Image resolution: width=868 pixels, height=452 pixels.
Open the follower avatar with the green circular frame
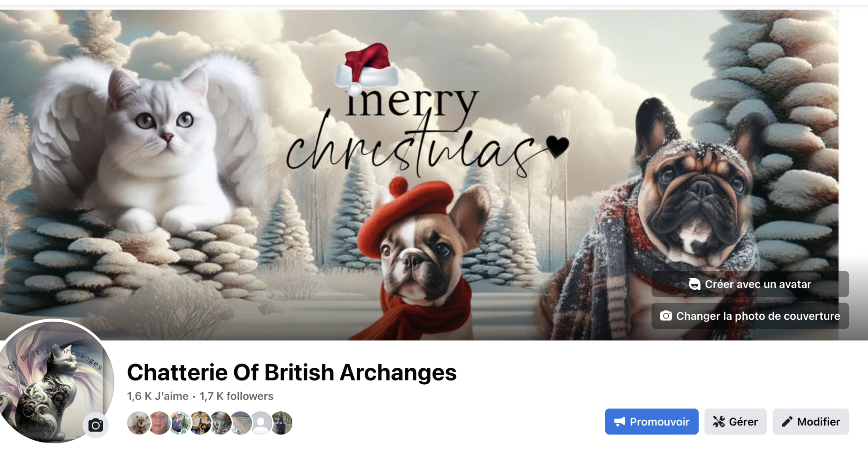click(x=180, y=423)
